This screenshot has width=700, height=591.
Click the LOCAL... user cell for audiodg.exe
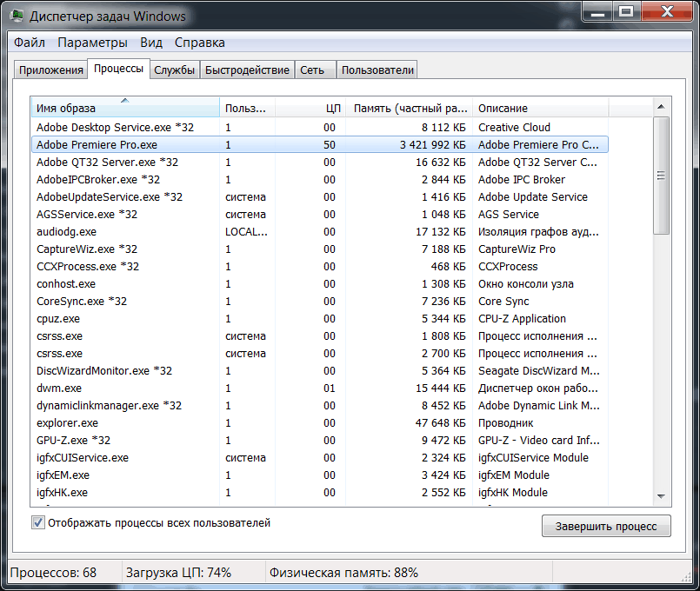246,232
